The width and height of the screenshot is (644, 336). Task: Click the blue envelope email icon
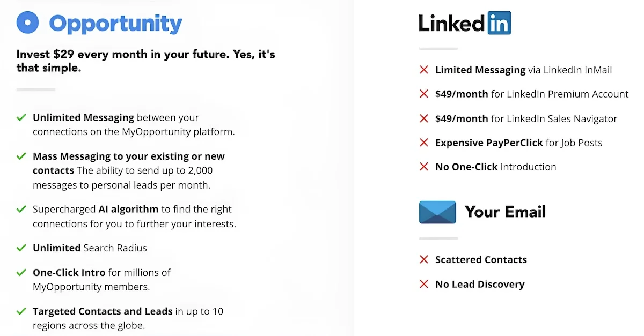pyautogui.click(x=437, y=212)
